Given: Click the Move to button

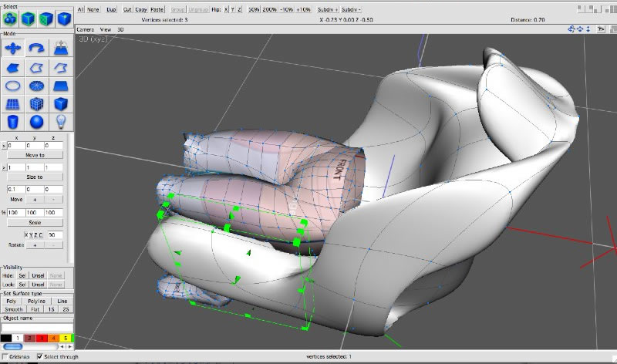Looking at the screenshot, I should coord(35,155).
